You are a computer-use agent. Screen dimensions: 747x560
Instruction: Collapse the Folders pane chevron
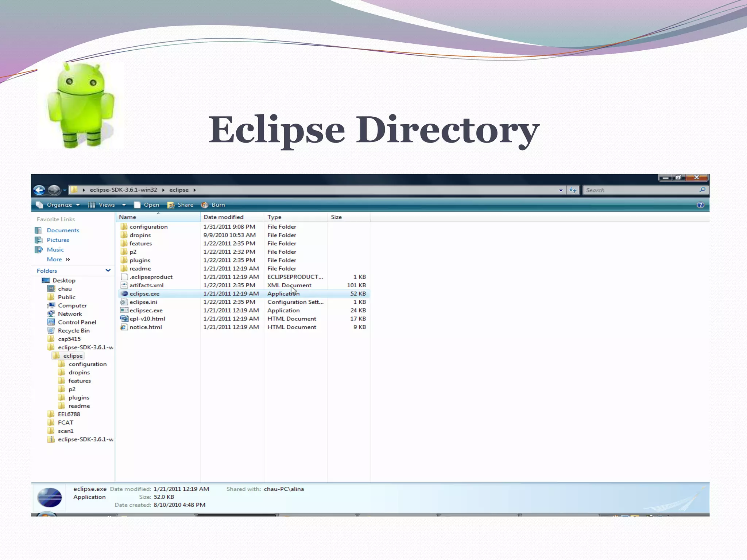coord(108,271)
